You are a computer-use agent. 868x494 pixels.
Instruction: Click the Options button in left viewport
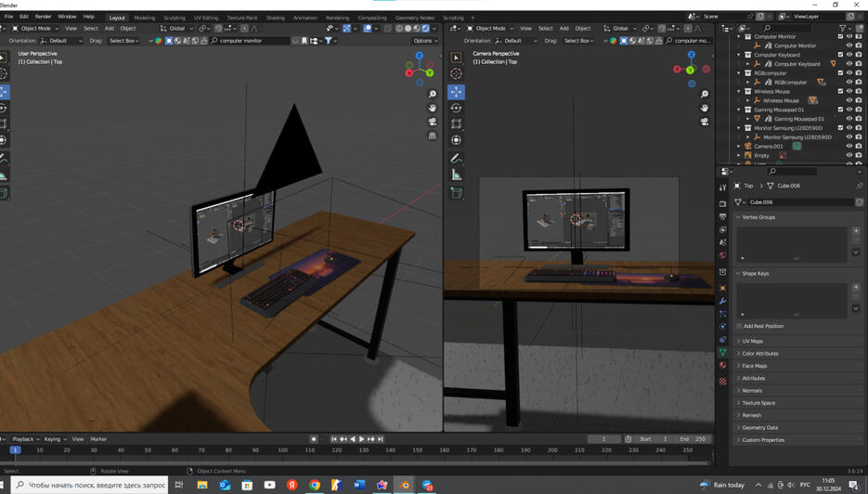tap(424, 41)
